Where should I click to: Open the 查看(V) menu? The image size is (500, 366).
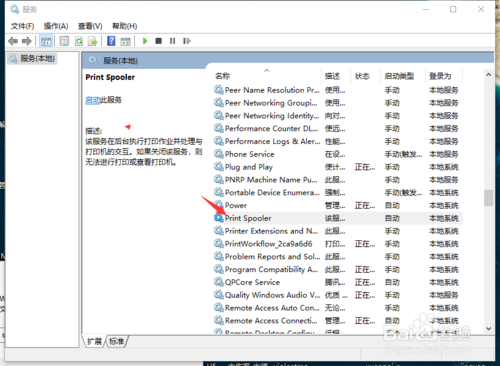[x=90, y=26]
